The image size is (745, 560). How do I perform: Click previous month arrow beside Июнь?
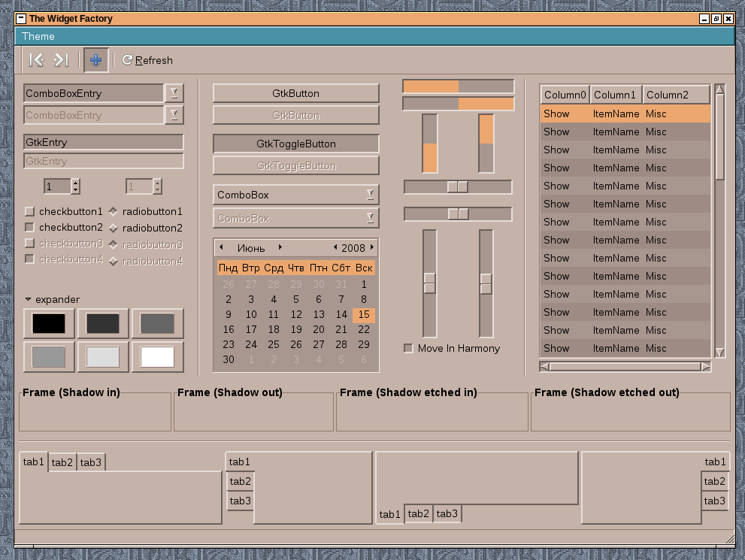tap(221, 247)
